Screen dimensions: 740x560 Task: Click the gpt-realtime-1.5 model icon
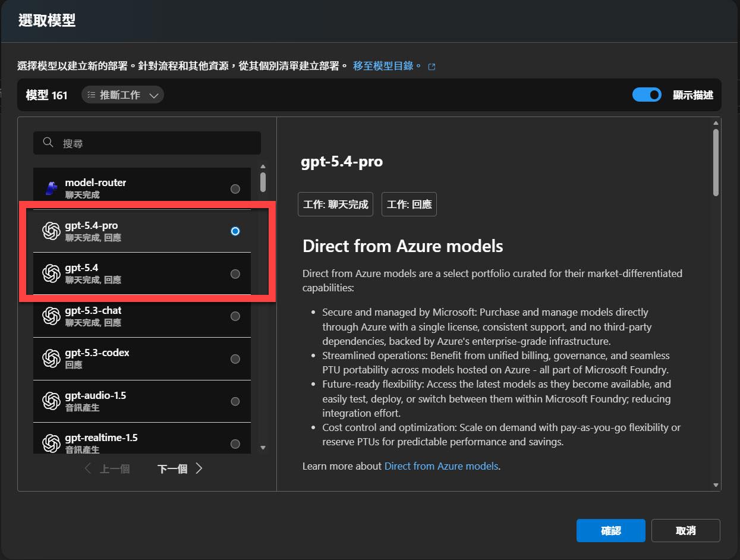[52, 443]
